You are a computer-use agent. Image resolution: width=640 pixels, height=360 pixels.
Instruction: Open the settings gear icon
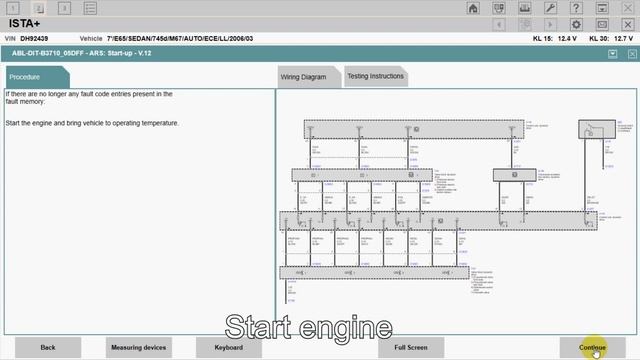click(x=576, y=24)
